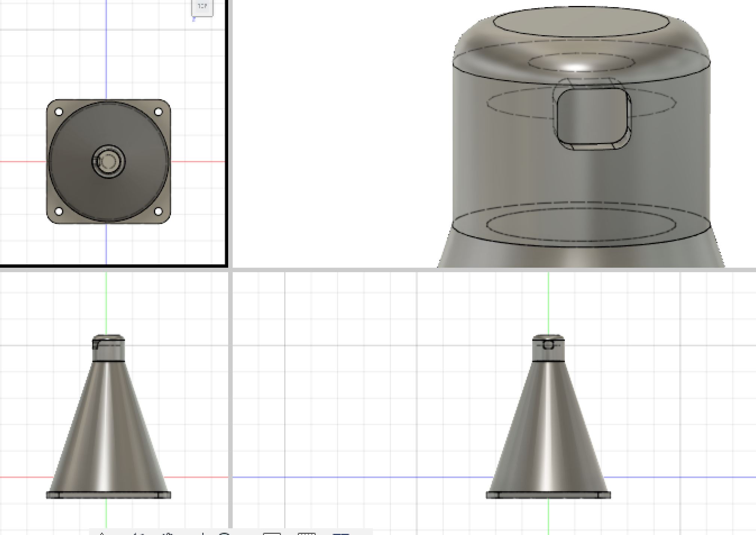
Task: Select top-left mounting hole in top view
Action: tap(59, 112)
